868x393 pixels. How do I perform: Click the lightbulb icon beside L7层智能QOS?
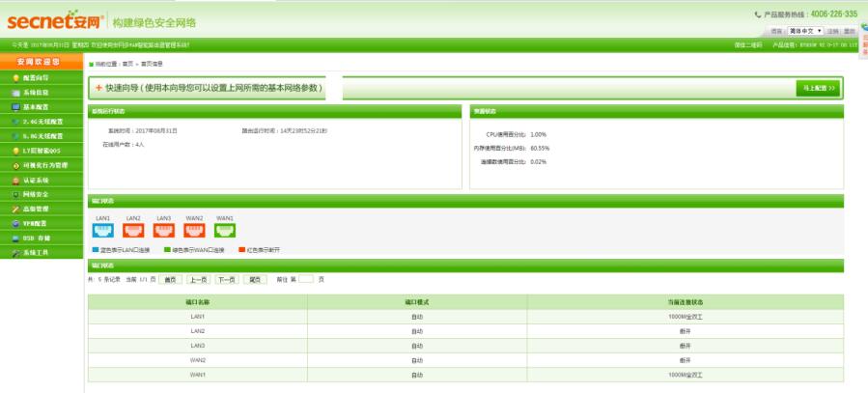coord(16,151)
